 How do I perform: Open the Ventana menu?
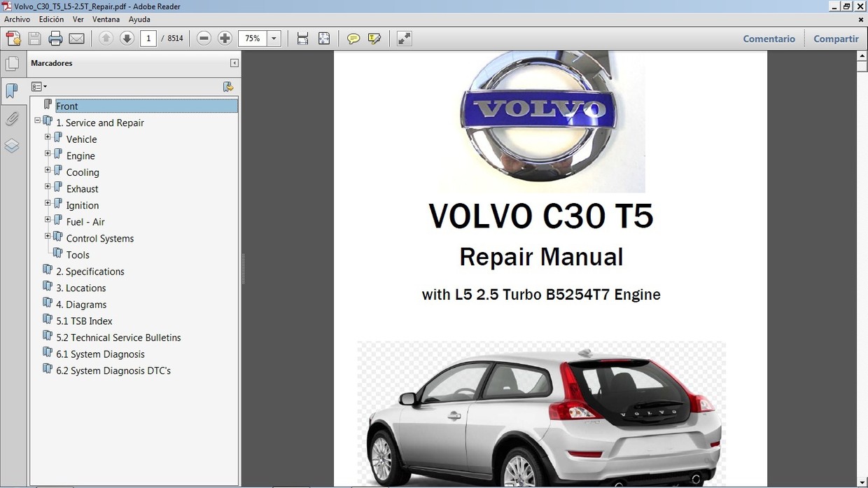(x=106, y=20)
